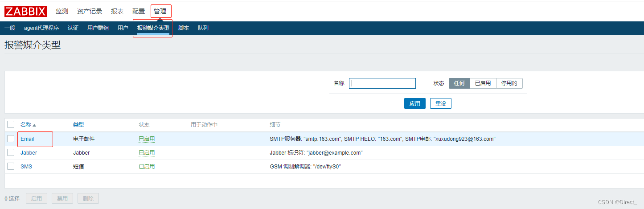Open the Jabber media type
This screenshot has height=209, width=644.
click(29, 153)
